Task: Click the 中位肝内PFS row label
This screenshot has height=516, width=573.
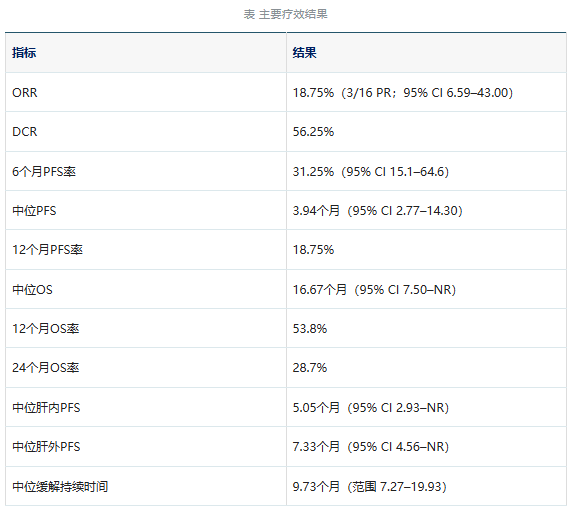Action: 46,407
